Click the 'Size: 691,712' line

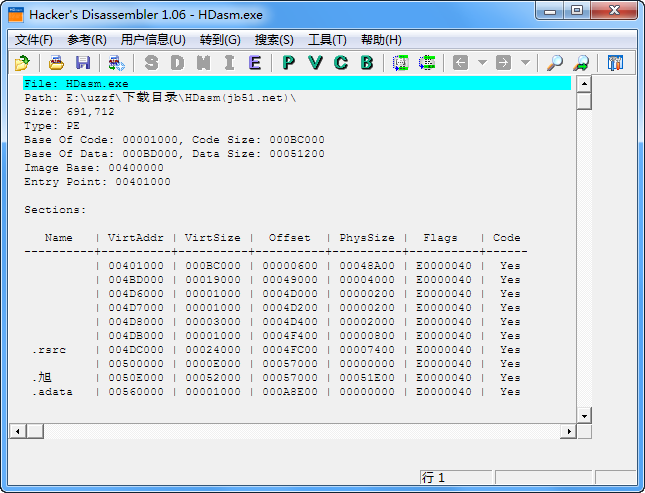point(69,112)
